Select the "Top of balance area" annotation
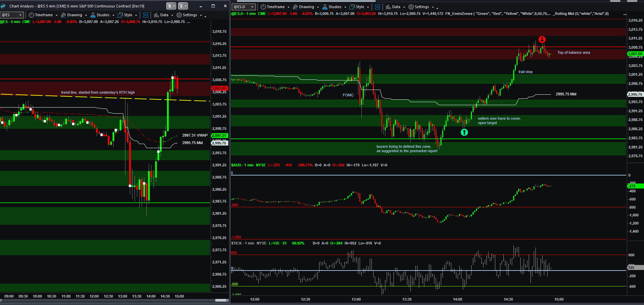The height and width of the screenshot is (305, 644). (574, 52)
